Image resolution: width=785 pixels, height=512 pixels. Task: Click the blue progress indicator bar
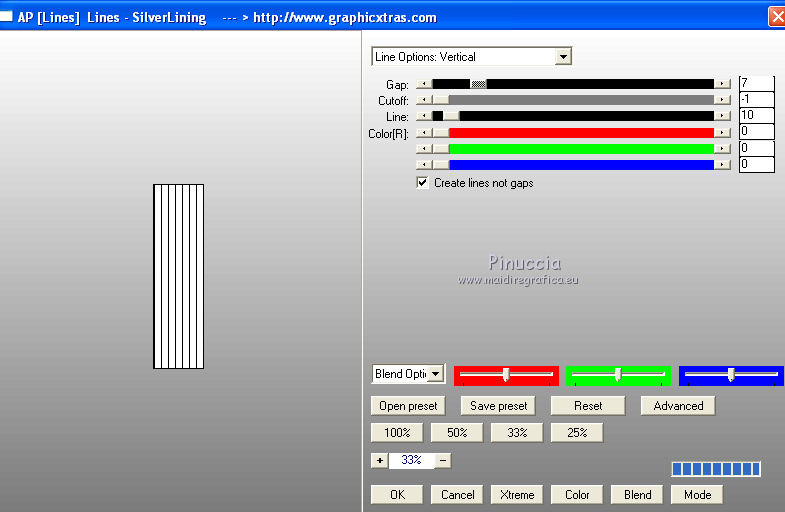(x=716, y=469)
